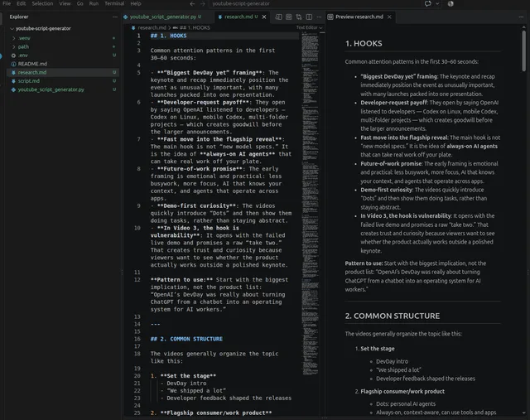Expand the chat dropdown arrow in title bar
The height and width of the screenshot is (420, 530).
point(437,3)
